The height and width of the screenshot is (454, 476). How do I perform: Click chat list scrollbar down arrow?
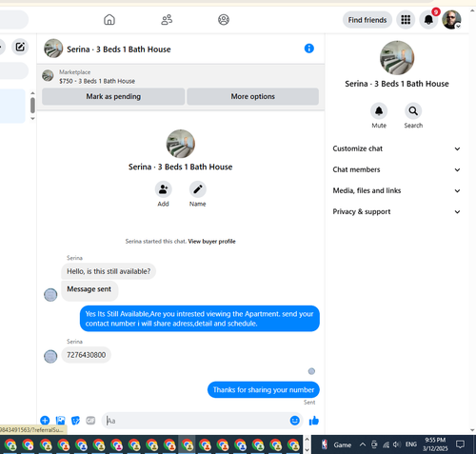[32, 119]
